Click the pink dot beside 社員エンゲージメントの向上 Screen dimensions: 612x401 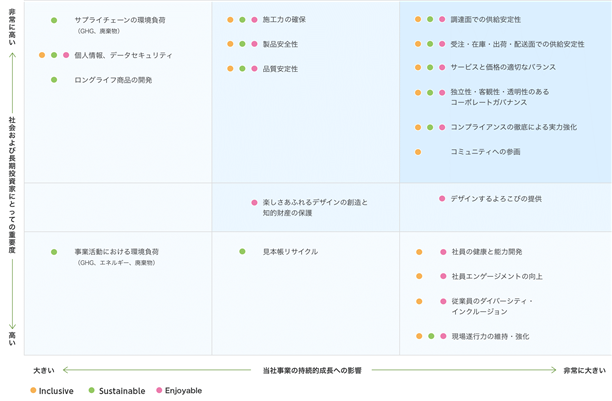click(443, 276)
